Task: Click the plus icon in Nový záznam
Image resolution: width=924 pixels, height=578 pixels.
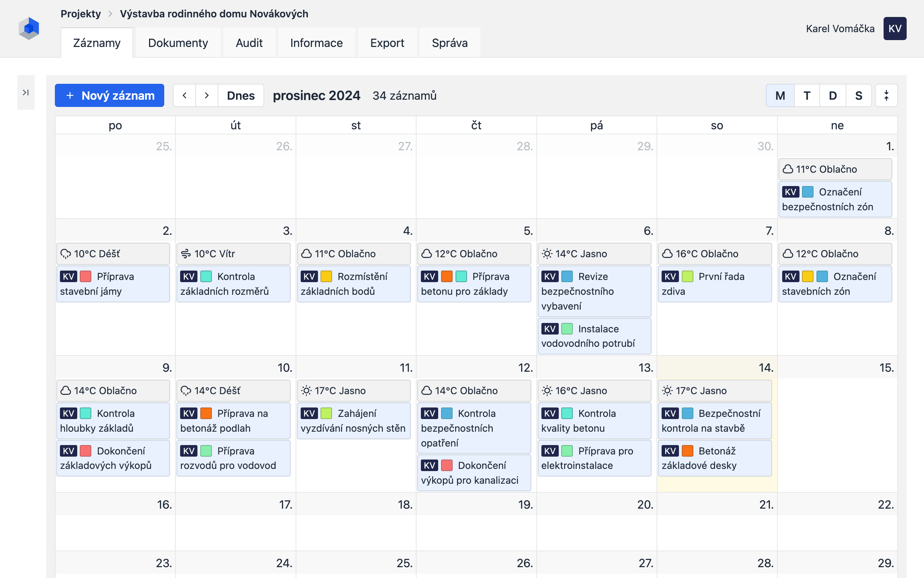Action: [x=70, y=96]
